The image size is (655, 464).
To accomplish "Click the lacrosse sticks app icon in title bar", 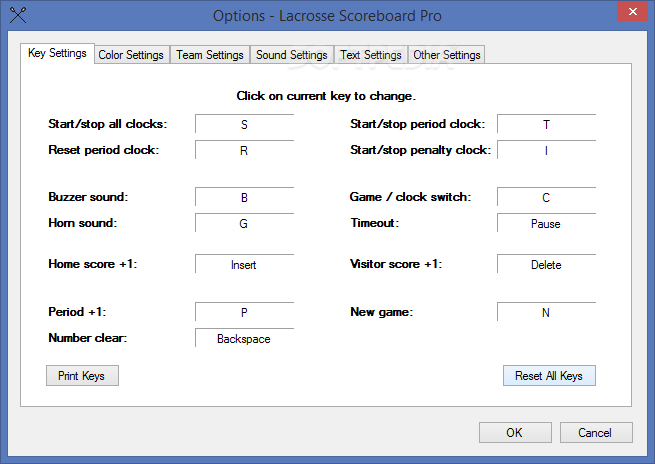I will click(18, 15).
